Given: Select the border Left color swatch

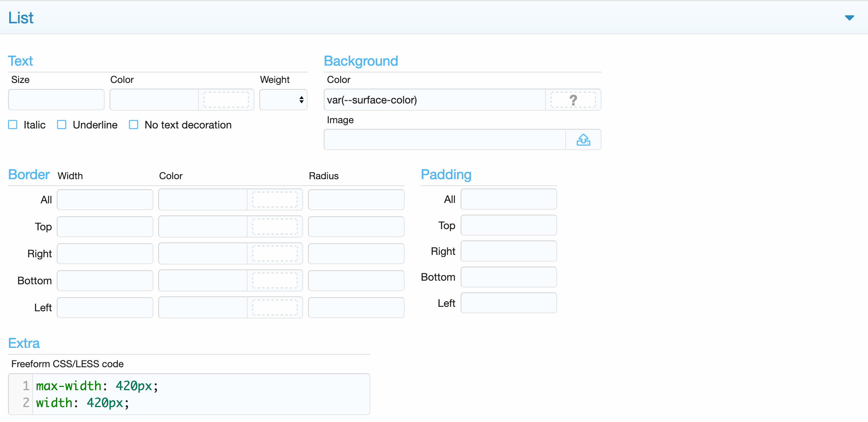Looking at the screenshot, I should tap(275, 308).
